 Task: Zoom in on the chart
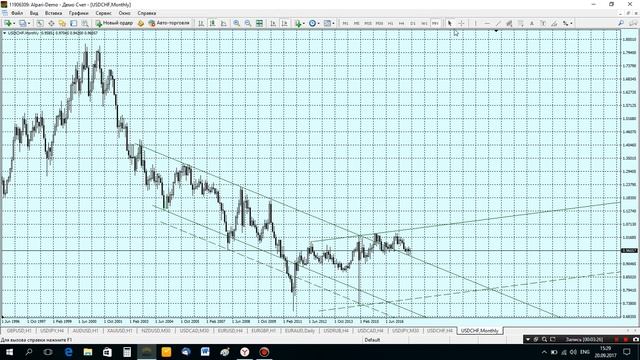(x=236, y=23)
